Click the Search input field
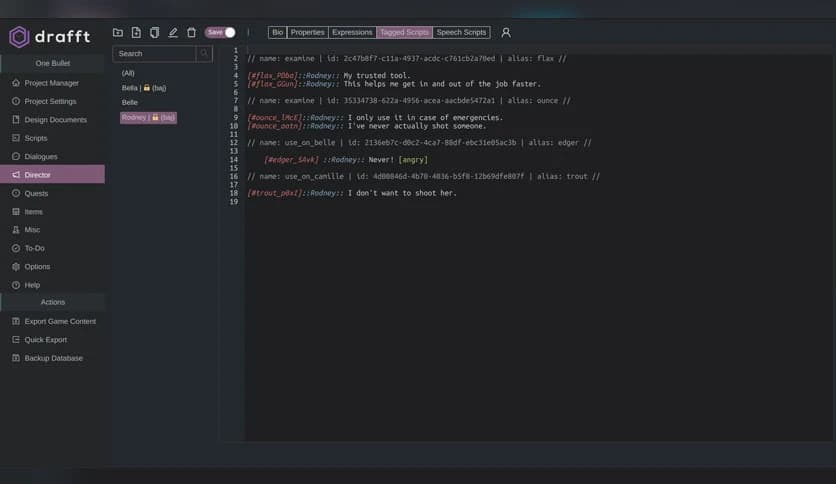The width and height of the screenshot is (836, 484). 155,53
